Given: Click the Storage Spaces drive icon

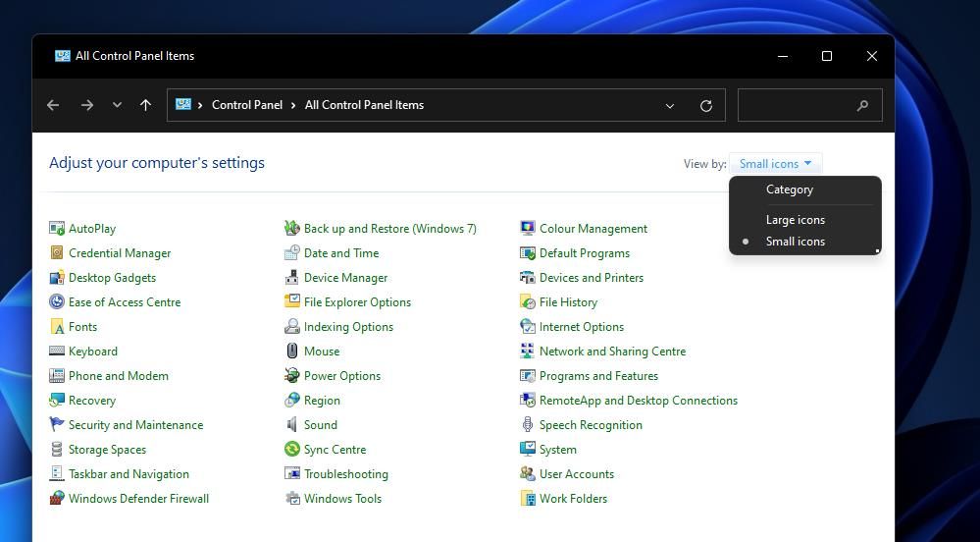Looking at the screenshot, I should click(57, 450).
